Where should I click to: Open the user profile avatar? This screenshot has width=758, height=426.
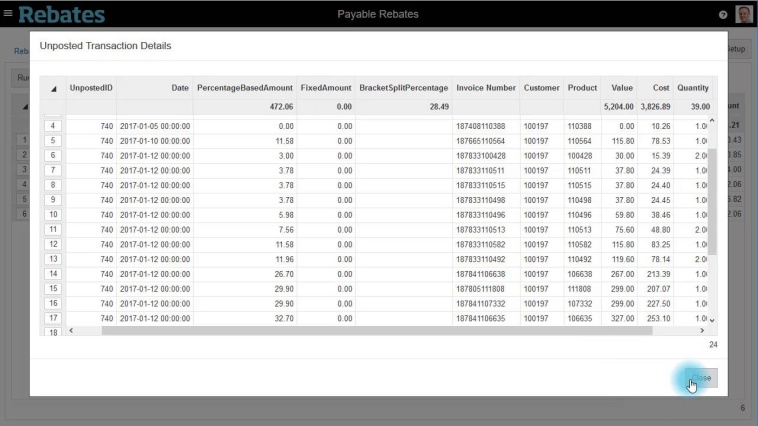[x=744, y=14]
